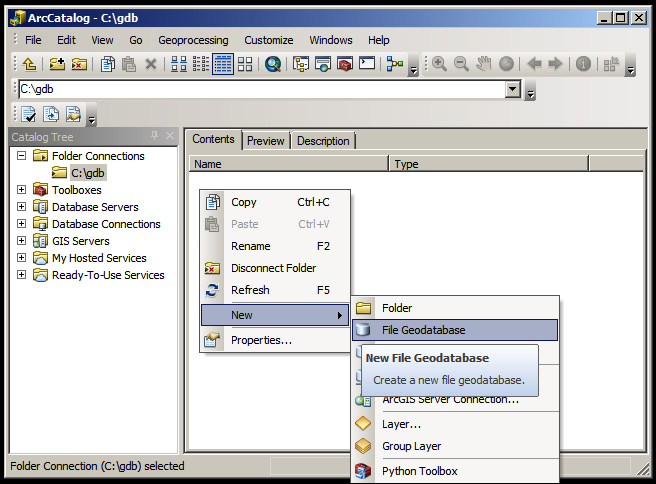The width and height of the screenshot is (656, 484).
Task: Open the File menu
Action: click(33, 40)
